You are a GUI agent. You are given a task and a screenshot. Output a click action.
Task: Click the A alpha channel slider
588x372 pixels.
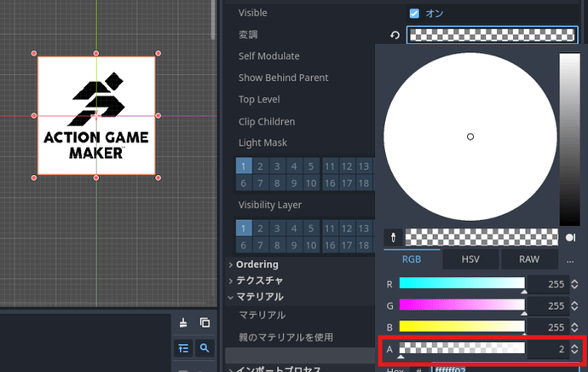click(462, 348)
